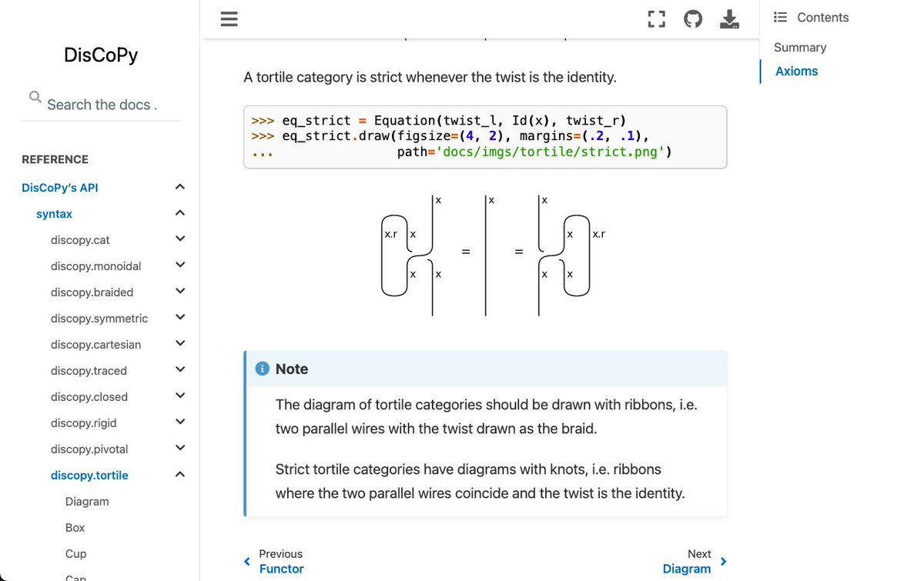Open the discopy.monoidal page
The width and height of the screenshot is (924, 581).
click(x=96, y=266)
